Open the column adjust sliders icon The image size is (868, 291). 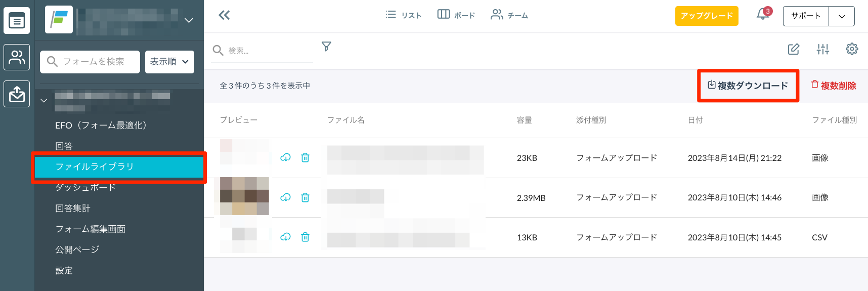point(823,49)
